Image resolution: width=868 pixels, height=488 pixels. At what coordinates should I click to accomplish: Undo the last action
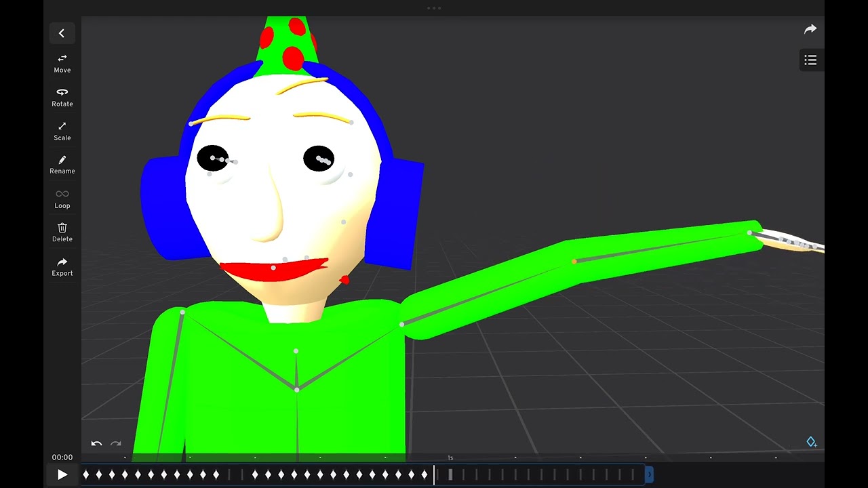96,444
